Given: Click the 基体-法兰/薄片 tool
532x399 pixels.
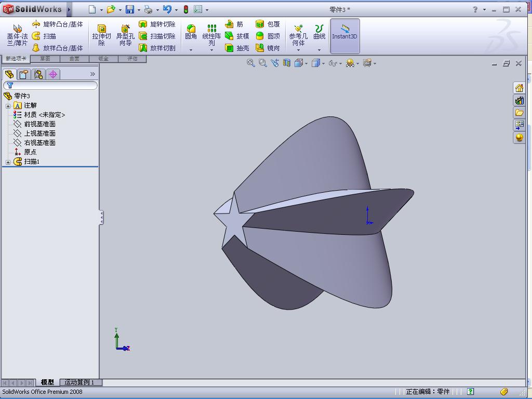Looking at the screenshot, I should (x=17, y=35).
